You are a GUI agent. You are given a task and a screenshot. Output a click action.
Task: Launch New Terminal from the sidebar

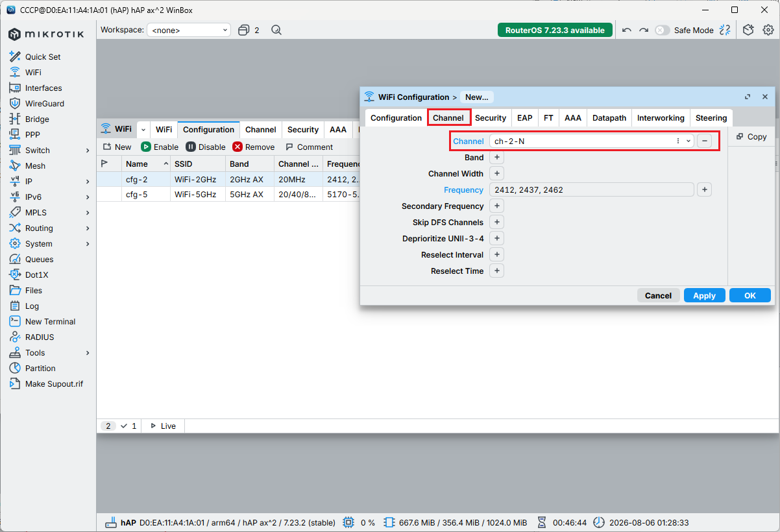click(x=50, y=321)
